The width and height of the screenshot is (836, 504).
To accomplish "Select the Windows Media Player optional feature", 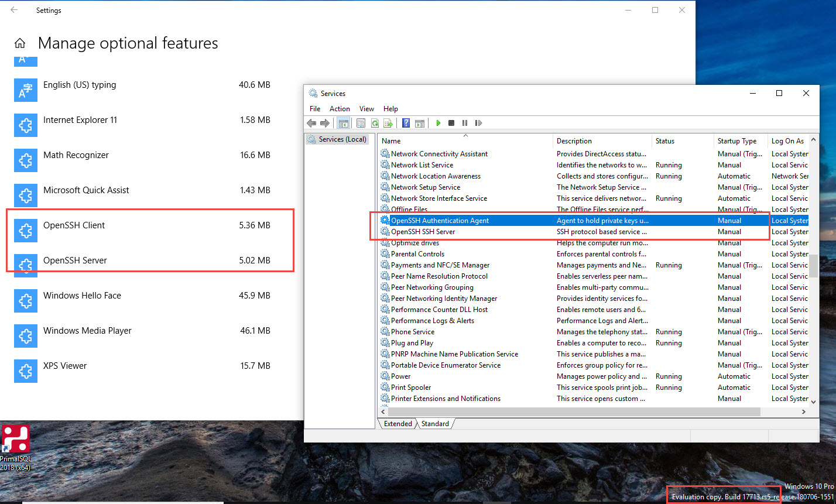I will [142, 336].
